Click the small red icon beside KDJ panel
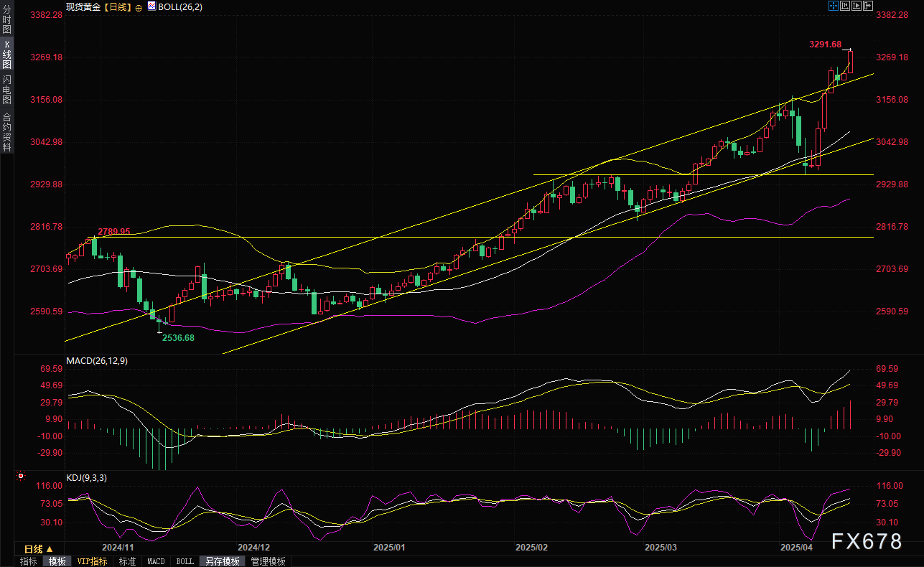This screenshot has height=567, width=924. [x=20, y=476]
